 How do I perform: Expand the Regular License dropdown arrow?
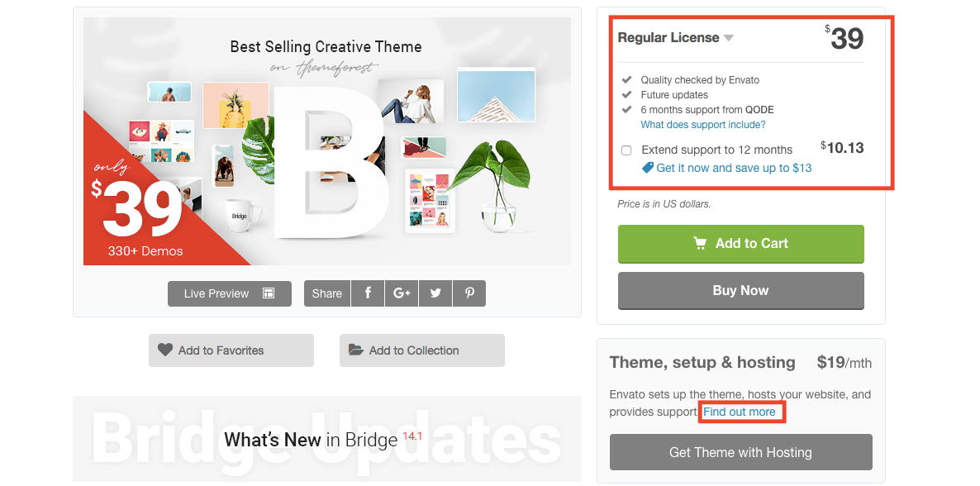click(729, 38)
